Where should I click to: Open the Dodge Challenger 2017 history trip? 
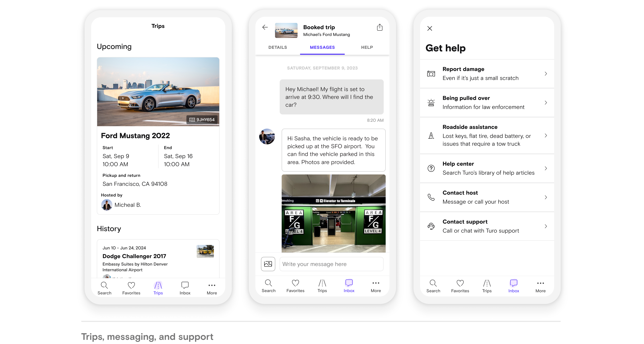(134, 256)
